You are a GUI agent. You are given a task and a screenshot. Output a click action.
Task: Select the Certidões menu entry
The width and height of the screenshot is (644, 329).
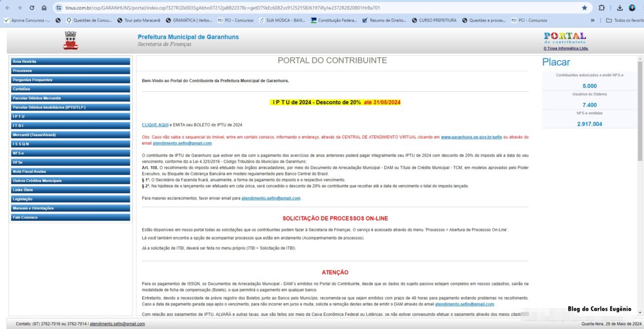pos(71,89)
